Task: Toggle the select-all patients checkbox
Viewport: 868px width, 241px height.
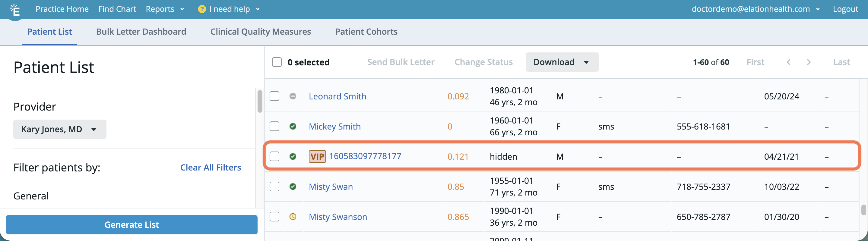Action: pyautogui.click(x=277, y=62)
